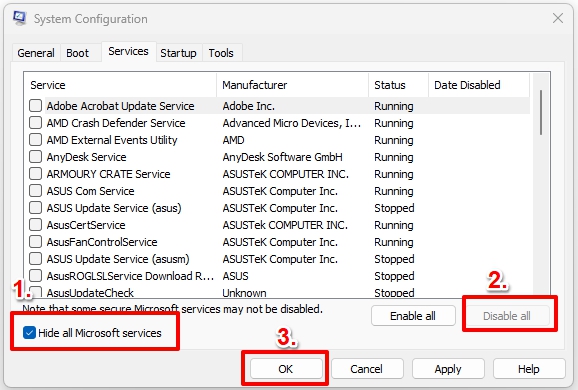Tick the AMD Crash Defender Service checkbox
This screenshot has width=578, height=390.
click(35, 123)
